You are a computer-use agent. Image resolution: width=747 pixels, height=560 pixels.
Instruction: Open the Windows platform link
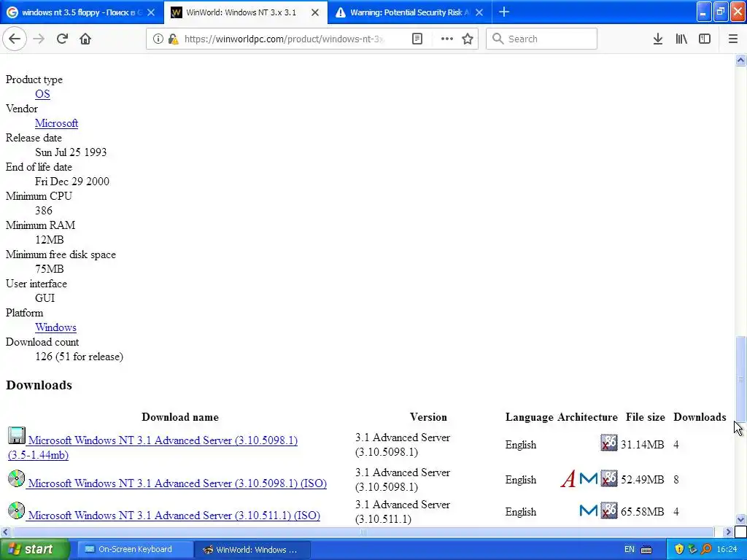[55, 327]
